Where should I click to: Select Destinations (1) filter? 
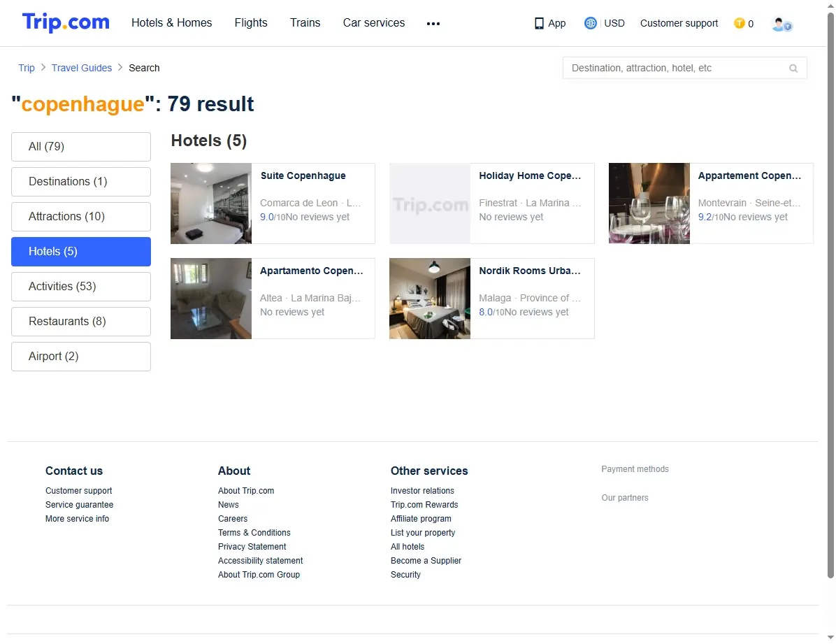pyautogui.click(x=81, y=182)
